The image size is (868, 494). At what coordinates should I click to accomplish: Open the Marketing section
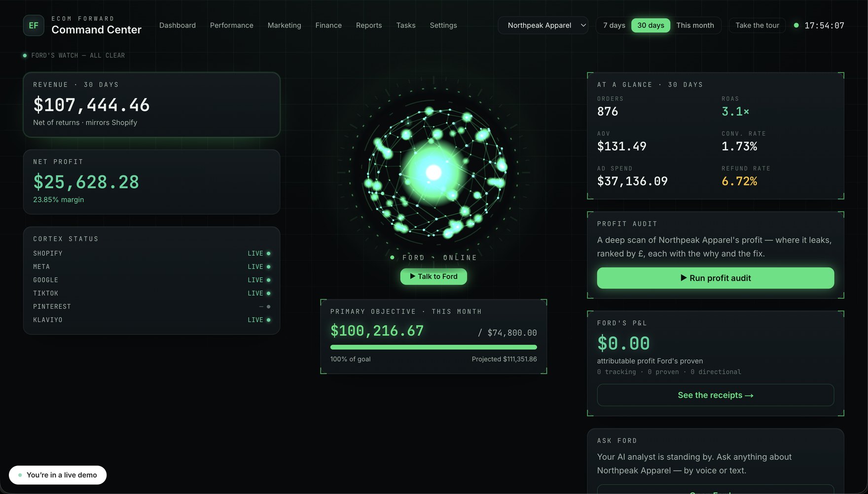pyautogui.click(x=285, y=25)
